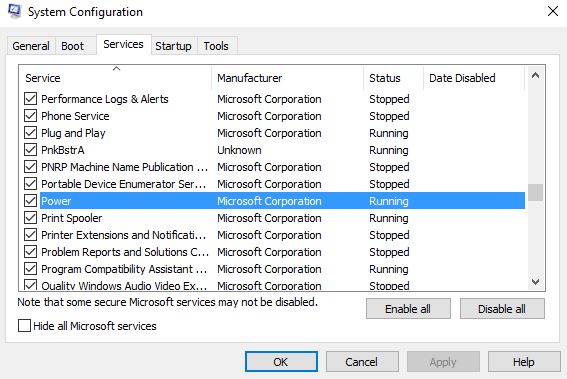
Task: Select Printer Extensions and Notificati... row
Action: 274,235
